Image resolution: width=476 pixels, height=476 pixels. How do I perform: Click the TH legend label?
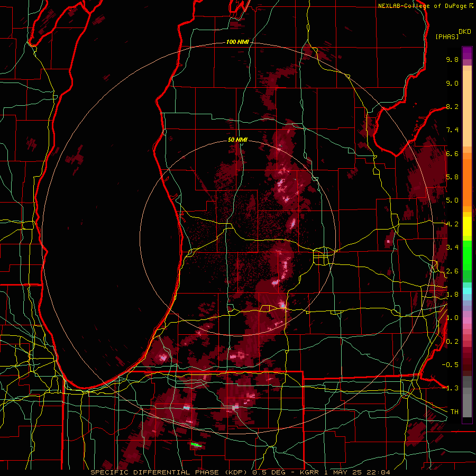click(454, 412)
